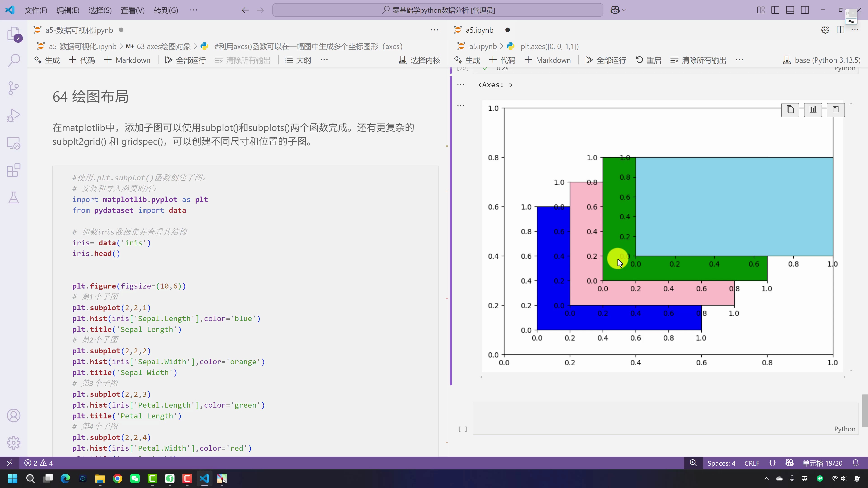The image size is (868, 488).
Task: Open the Source Control view
Action: (x=14, y=88)
